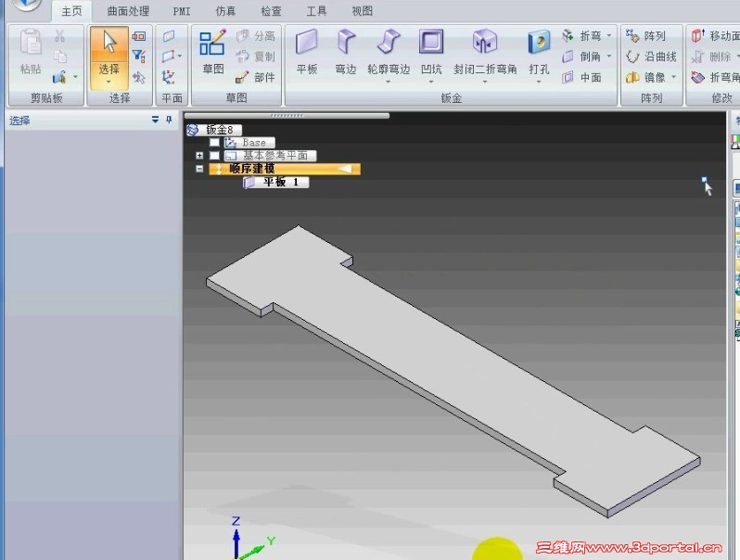Click the 镜像 mirror tool
Screen dimensions: 740x560
pyautogui.click(x=645, y=77)
